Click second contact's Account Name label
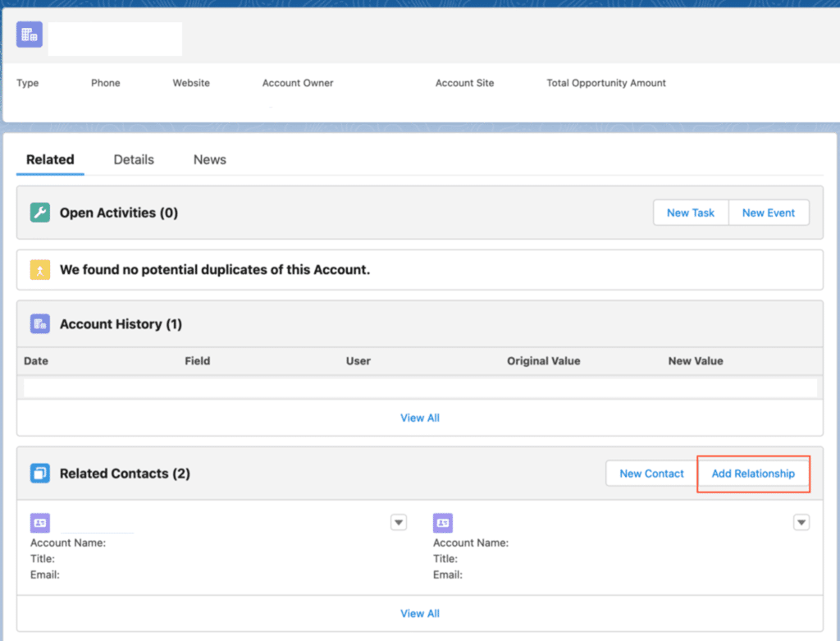This screenshot has width=840, height=641. point(471,543)
